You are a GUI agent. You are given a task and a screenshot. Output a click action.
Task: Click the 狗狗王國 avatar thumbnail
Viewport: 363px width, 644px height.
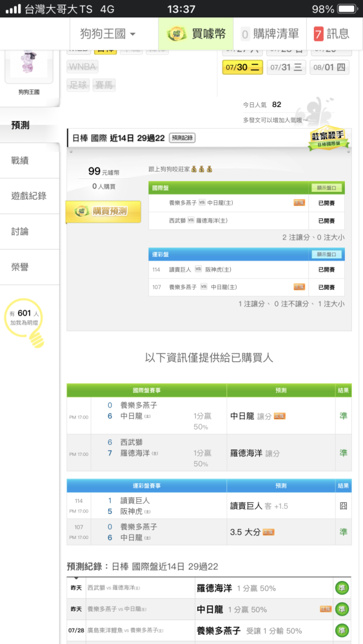tap(29, 64)
